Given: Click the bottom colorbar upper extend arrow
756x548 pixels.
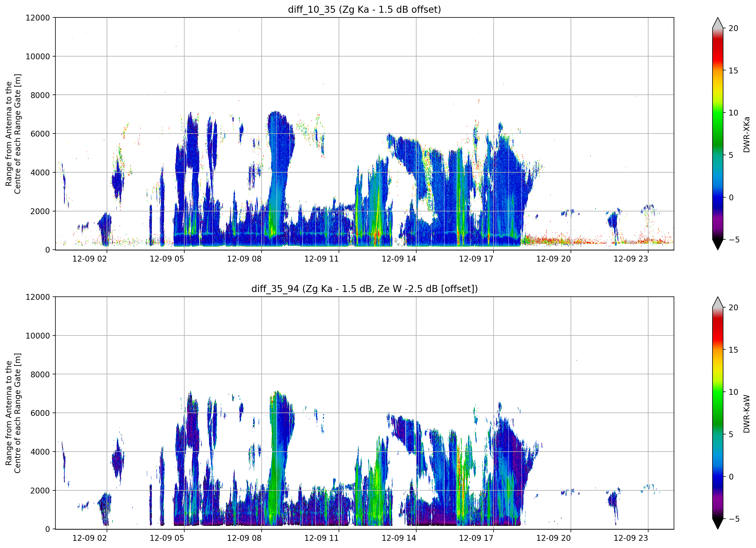Looking at the screenshot, I should click(718, 302).
